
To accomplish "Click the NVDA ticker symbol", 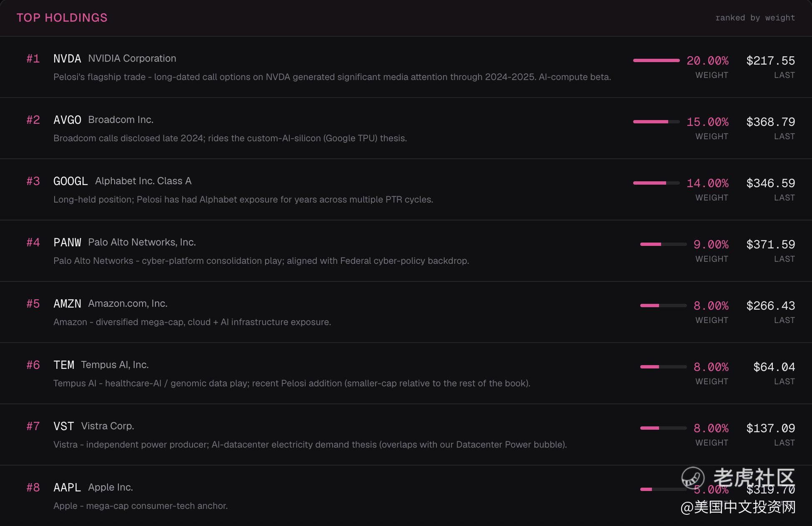I will pos(67,58).
